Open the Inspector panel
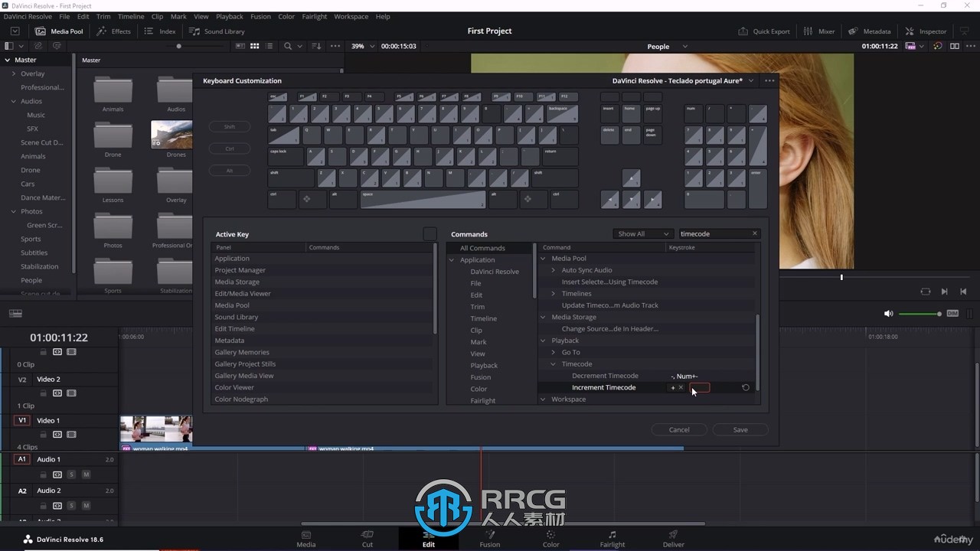The width and height of the screenshot is (980, 551). 926,31
